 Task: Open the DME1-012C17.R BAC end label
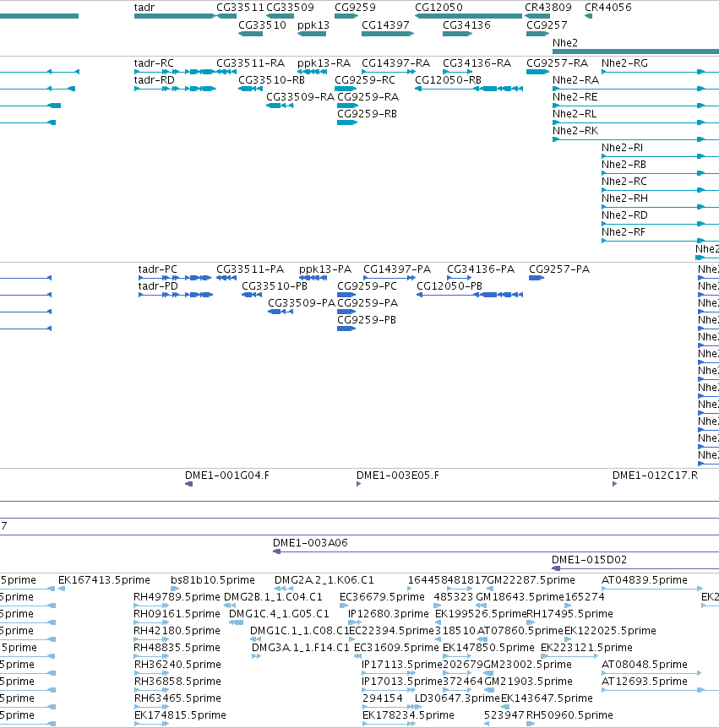[655, 475]
